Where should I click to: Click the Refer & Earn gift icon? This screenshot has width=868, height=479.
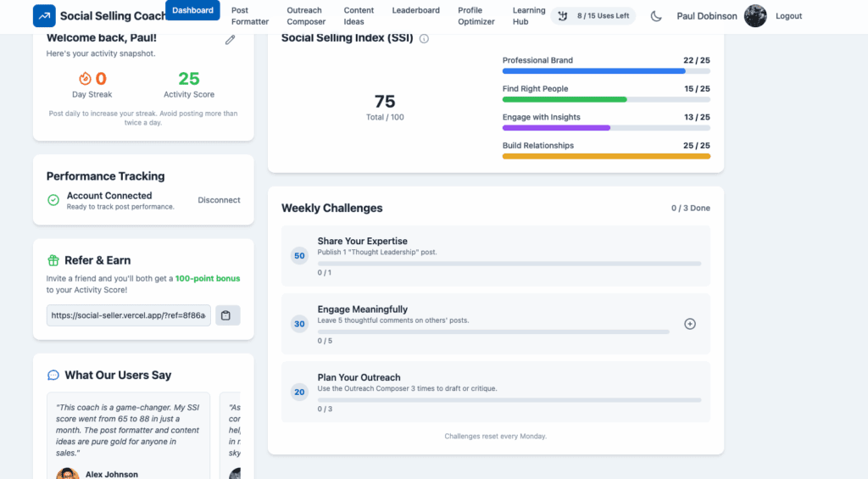pyautogui.click(x=53, y=260)
